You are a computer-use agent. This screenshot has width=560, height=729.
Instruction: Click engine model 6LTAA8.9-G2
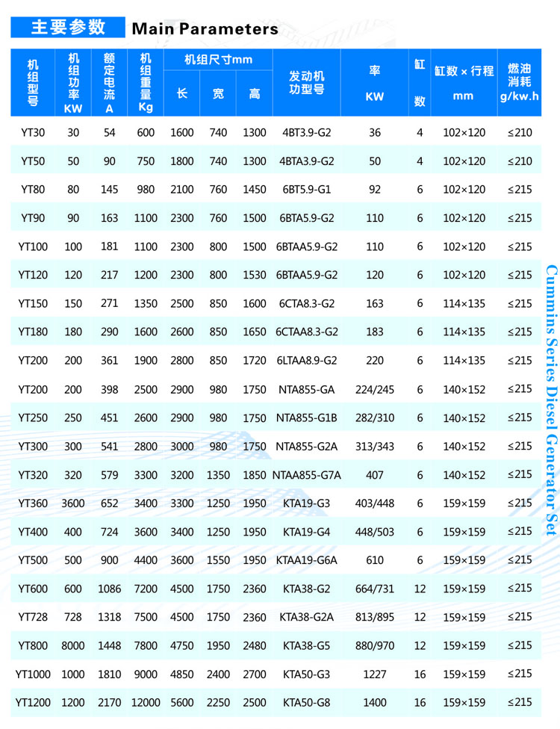pyautogui.click(x=307, y=360)
